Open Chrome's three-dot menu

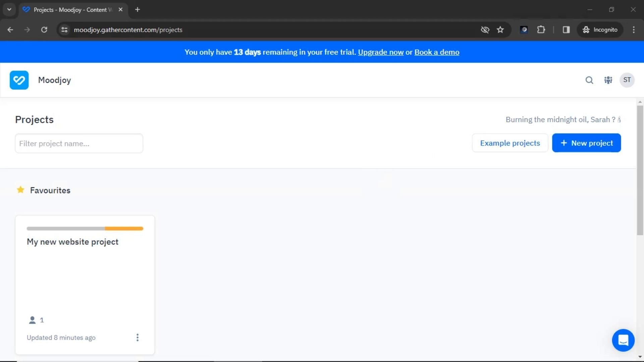[x=634, y=30]
